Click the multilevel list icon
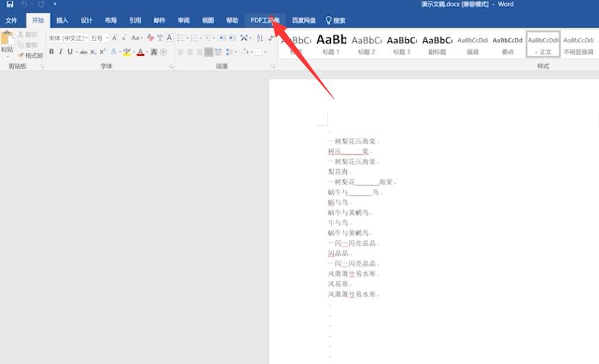The height and width of the screenshot is (364, 599). point(208,38)
